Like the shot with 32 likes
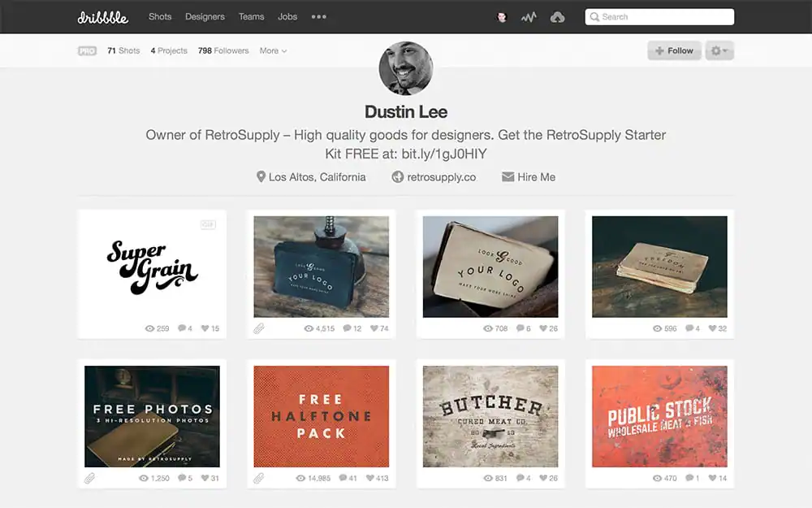The height and width of the screenshot is (508, 812). [x=713, y=328]
